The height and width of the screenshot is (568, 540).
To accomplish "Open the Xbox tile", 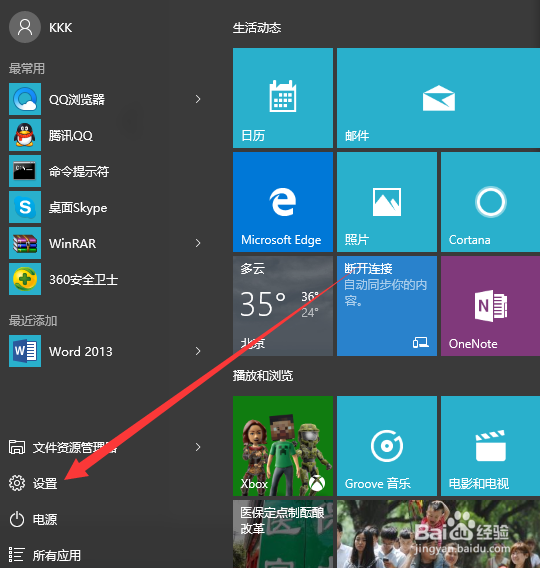I will point(283,446).
